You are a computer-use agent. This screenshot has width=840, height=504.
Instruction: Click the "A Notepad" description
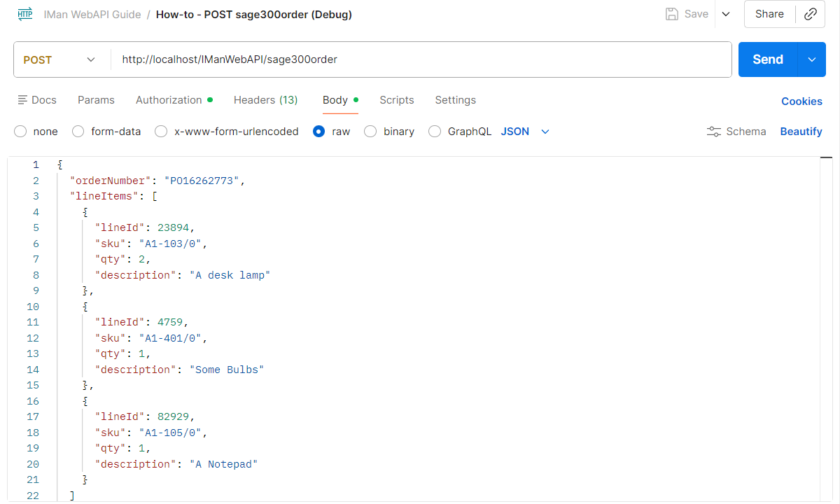224,464
